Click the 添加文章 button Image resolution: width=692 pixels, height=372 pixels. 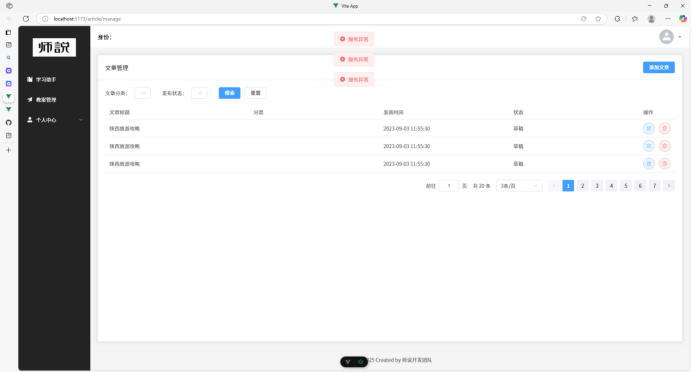coord(658,68)
